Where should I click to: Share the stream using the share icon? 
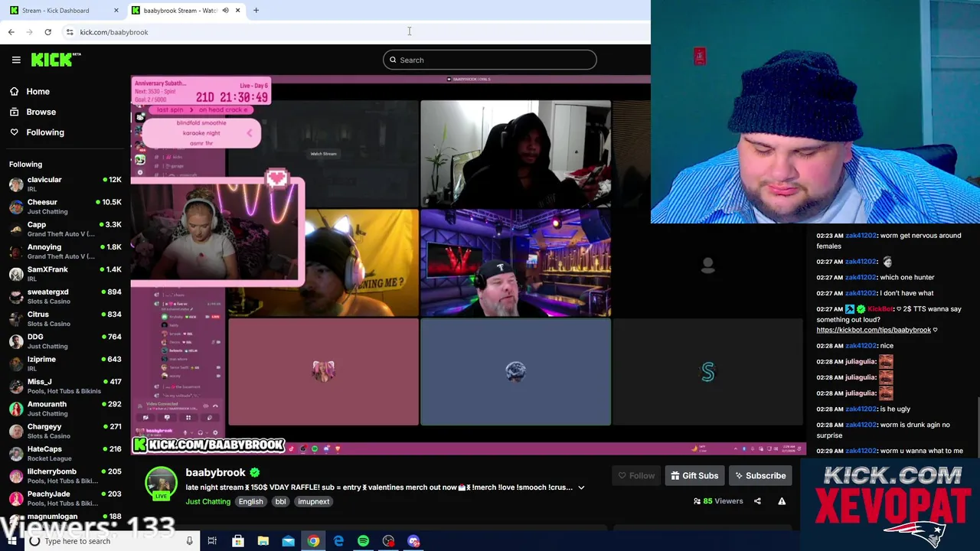tap(757, 501)
